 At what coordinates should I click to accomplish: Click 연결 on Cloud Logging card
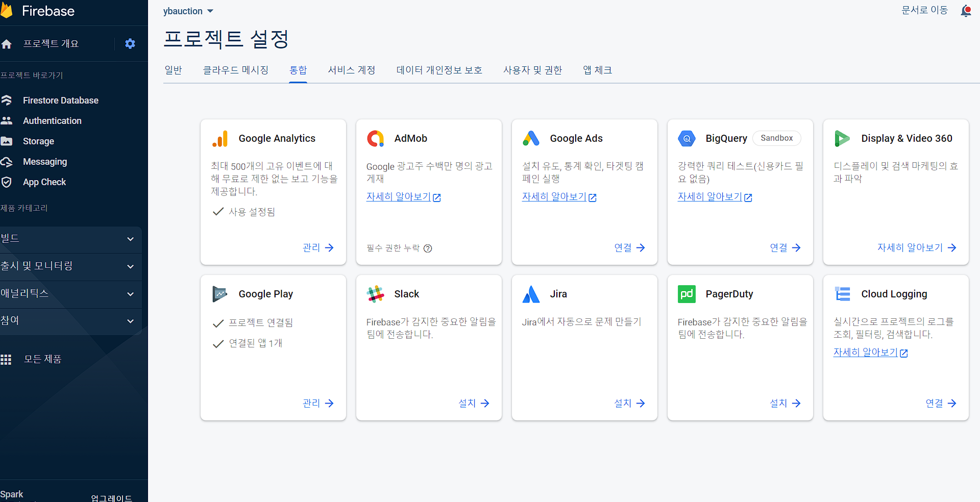click(941, 403)
